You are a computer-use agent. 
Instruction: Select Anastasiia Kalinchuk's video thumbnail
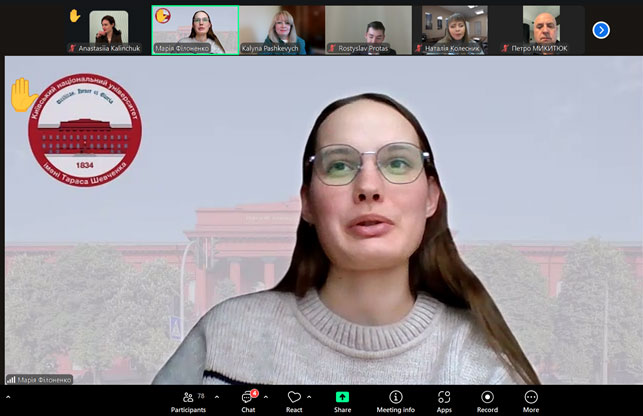pyautogui.click(x=109, y=30)
